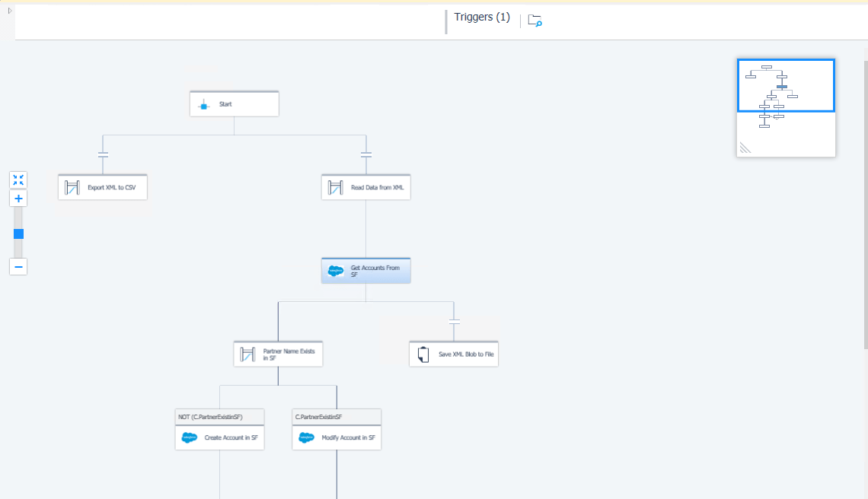Select the Start step label

pyautogui.click(x=225, y=104)
